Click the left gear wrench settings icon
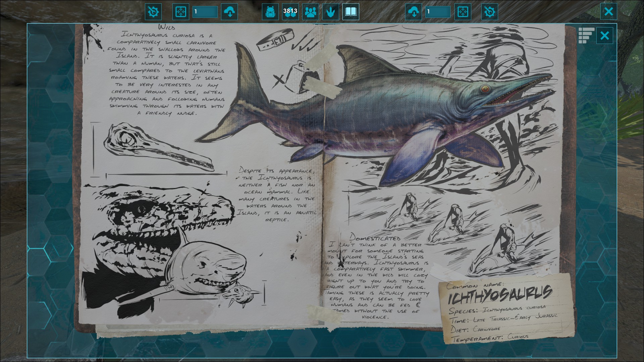 [x=153, y=12]
